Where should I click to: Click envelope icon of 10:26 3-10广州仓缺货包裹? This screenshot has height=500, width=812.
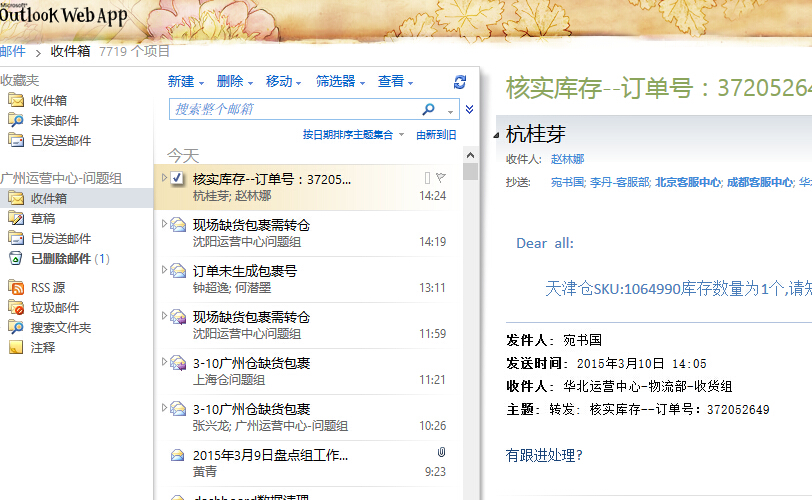(178, 409)
